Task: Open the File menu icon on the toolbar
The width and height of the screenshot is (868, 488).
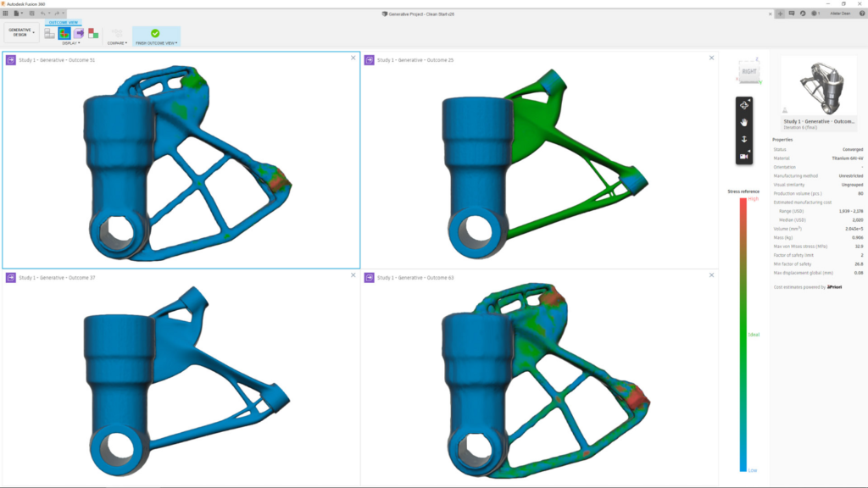Action: (x=17, y=13)
